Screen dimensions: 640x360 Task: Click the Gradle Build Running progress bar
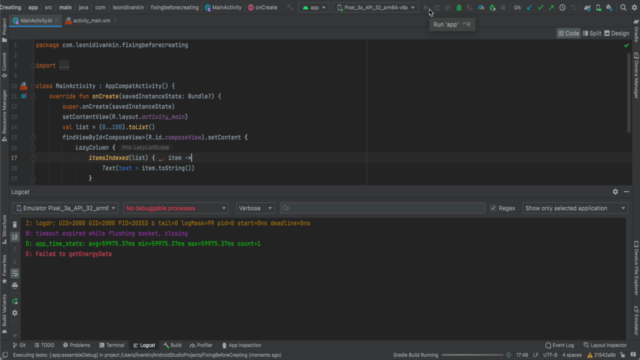coord(472,355)
